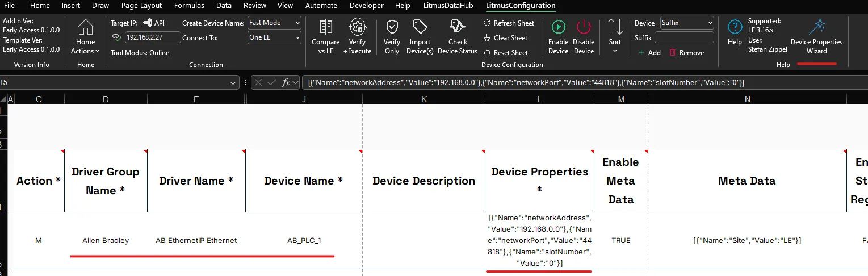Switch to the View tab
The width and height of the screenshot is (868, 276).
coord(286,6)
